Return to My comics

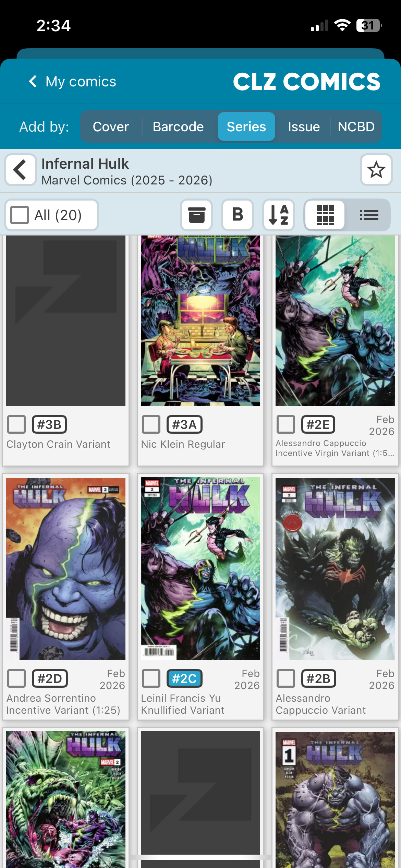[x=73, y=82]
